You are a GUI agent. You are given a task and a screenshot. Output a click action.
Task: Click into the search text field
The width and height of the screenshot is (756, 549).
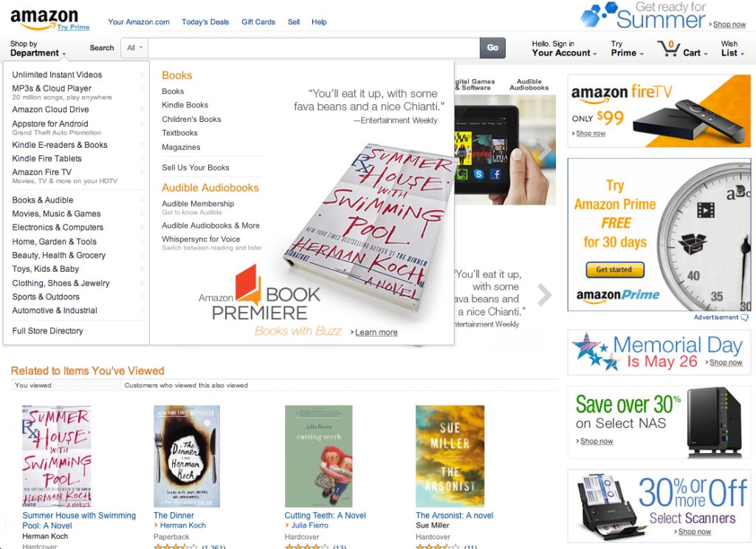pyautogui.click(x=314, y=48)
